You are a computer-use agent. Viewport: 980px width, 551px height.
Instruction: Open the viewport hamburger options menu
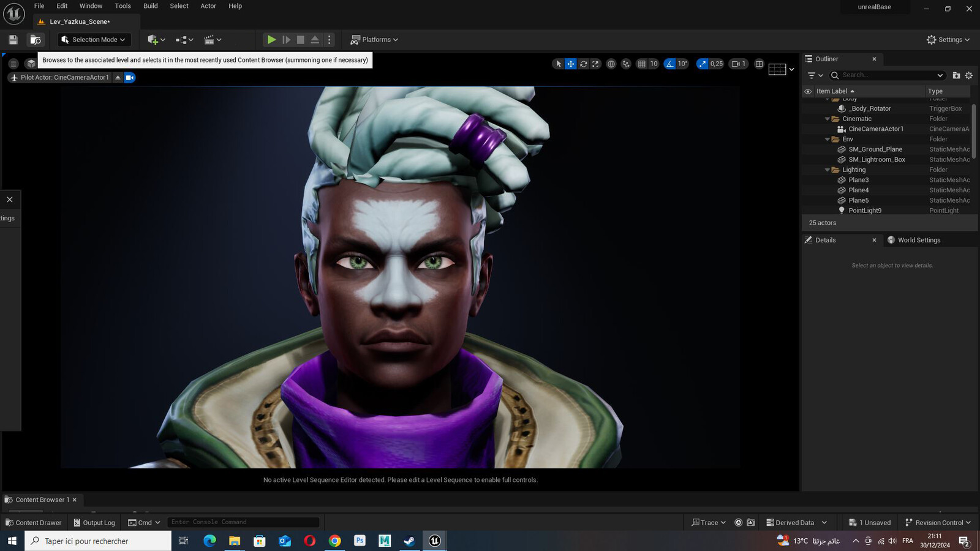coord(13,64)
